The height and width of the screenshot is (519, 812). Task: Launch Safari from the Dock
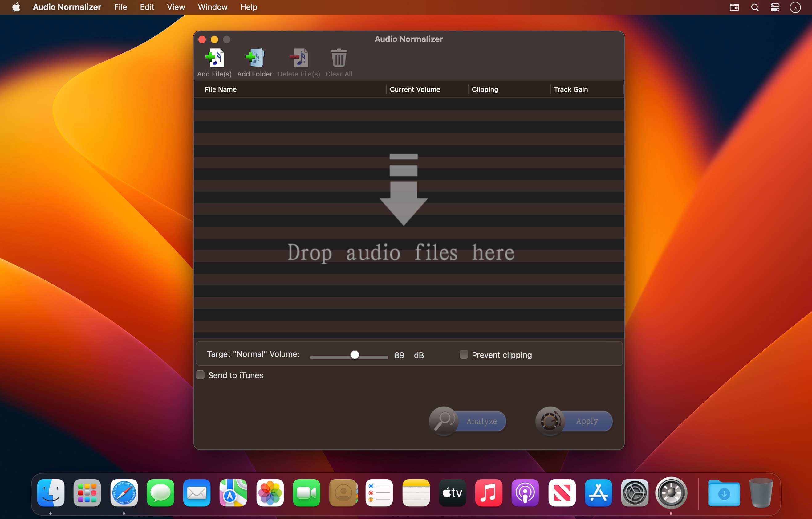(x=124, y=492)
